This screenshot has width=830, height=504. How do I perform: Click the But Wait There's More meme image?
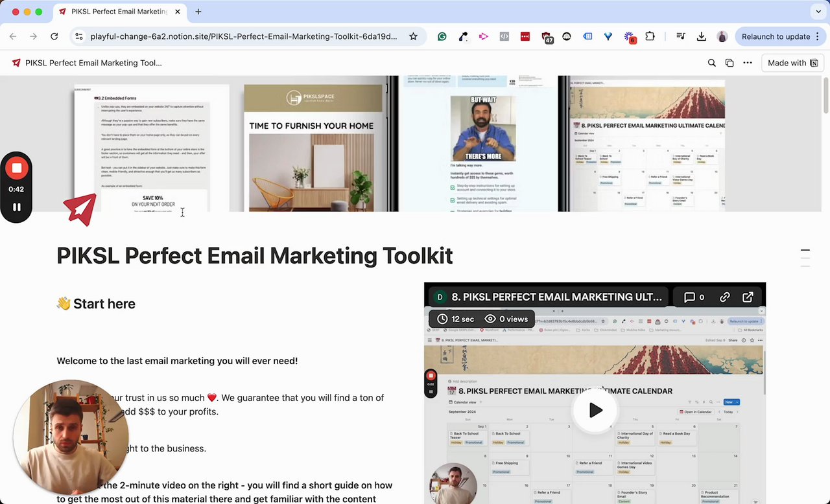point(484,128)
